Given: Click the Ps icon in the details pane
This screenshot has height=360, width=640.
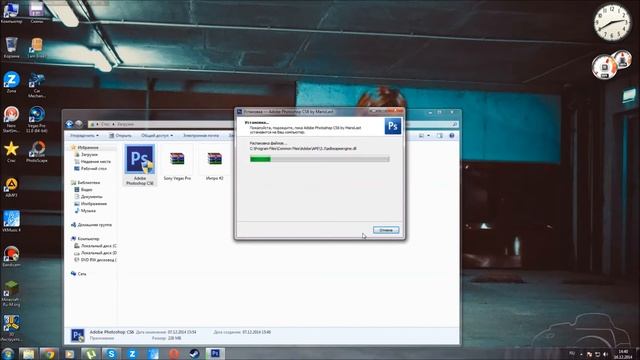Looking at the screenshot, I should 78,335.
